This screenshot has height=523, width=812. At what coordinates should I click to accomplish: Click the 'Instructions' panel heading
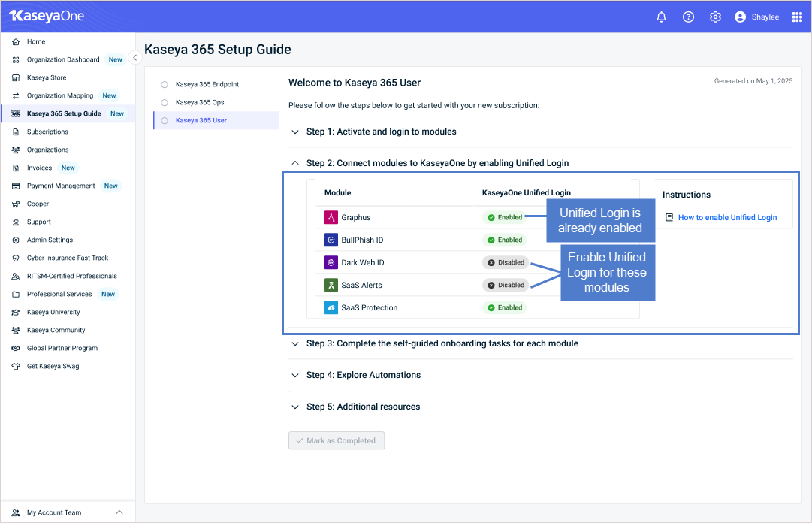686,195
